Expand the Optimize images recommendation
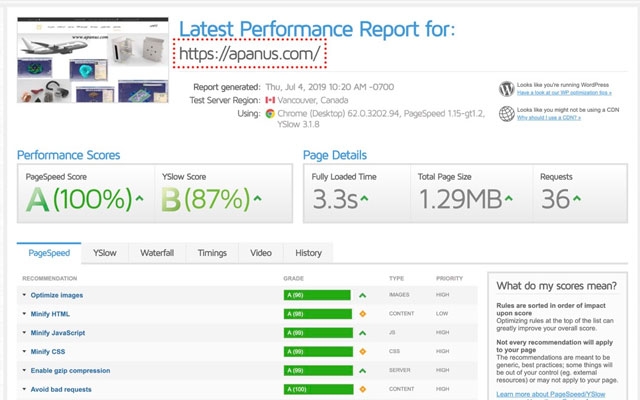The image size is (640, 400). pos(24,295)
